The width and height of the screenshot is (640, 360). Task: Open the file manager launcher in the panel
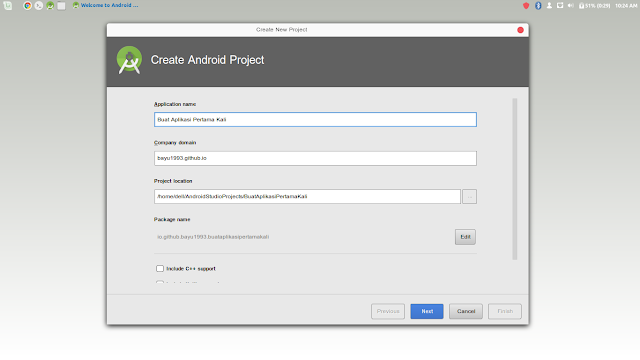click(62, 6)
